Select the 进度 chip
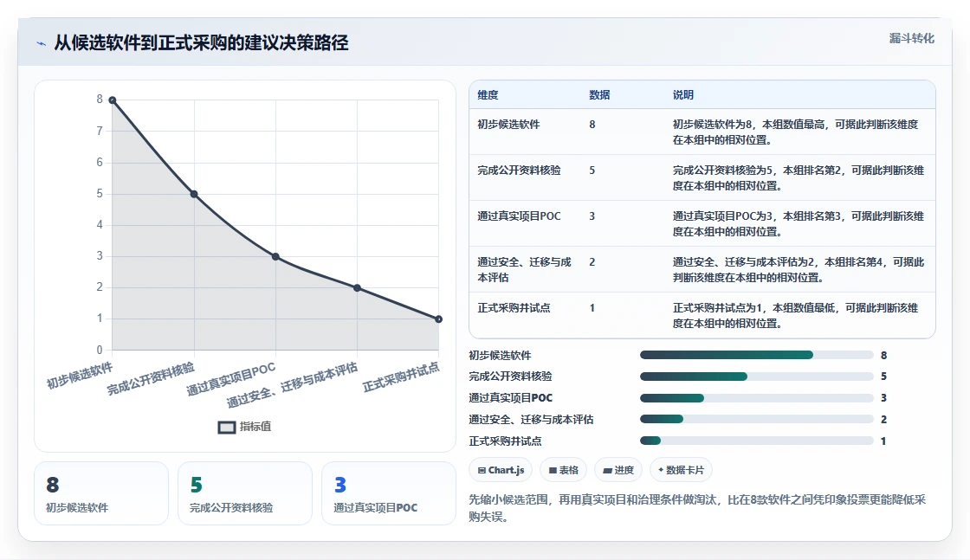 point(618,470)
